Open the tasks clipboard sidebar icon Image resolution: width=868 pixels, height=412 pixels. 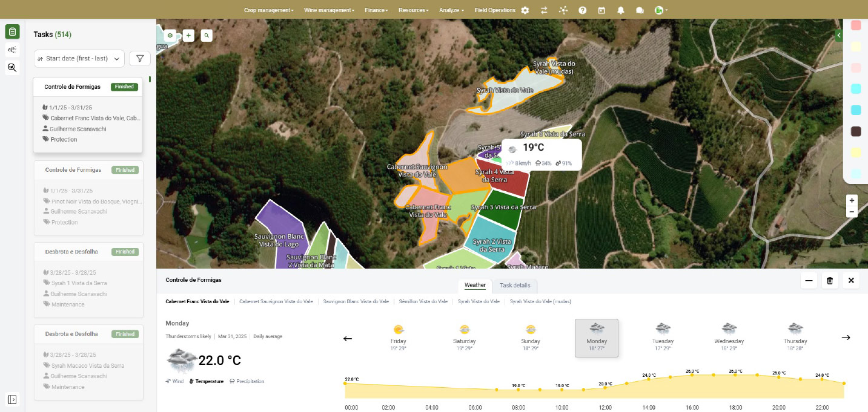pyautogui.click(x=12, y=31)
